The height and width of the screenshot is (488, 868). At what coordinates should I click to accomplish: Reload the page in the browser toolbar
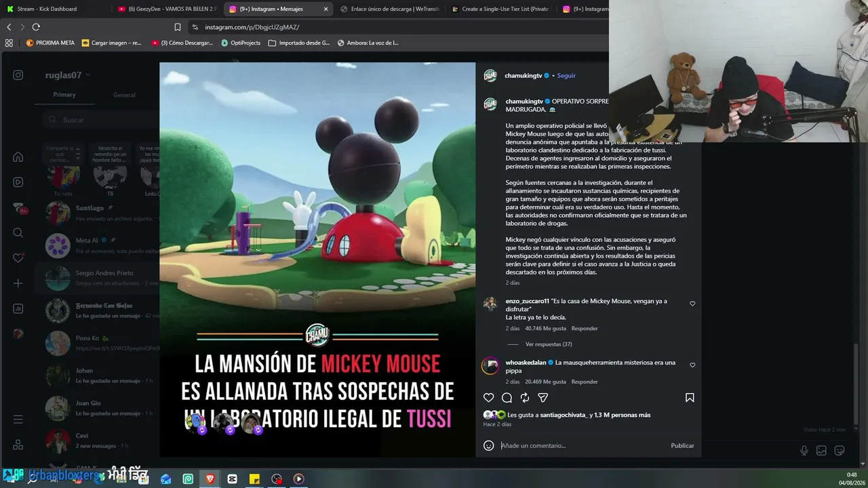click(36, 27)
